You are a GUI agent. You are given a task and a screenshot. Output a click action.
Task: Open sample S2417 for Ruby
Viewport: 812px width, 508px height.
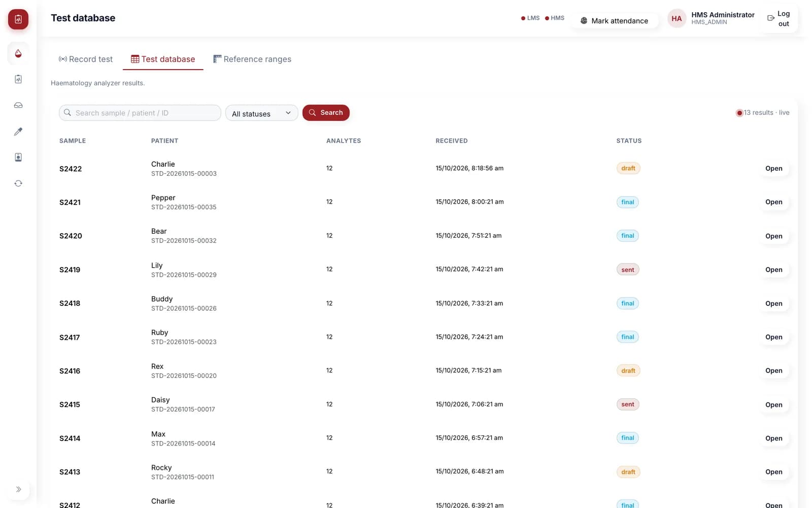pos(774,337)
